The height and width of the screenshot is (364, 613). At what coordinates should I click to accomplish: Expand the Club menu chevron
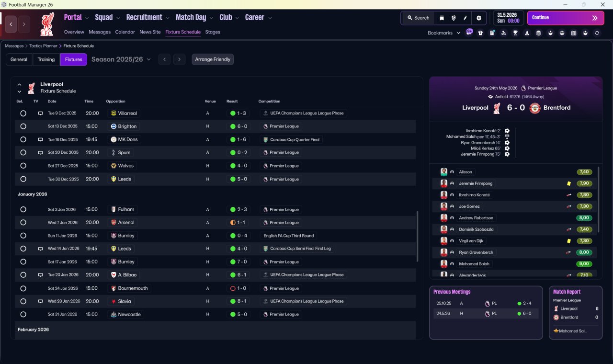point(237,18)
